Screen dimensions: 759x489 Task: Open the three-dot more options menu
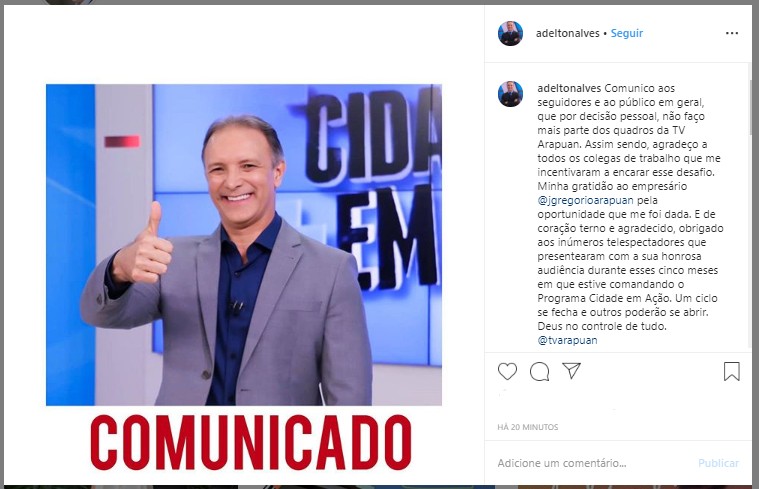tap(732, 33)
